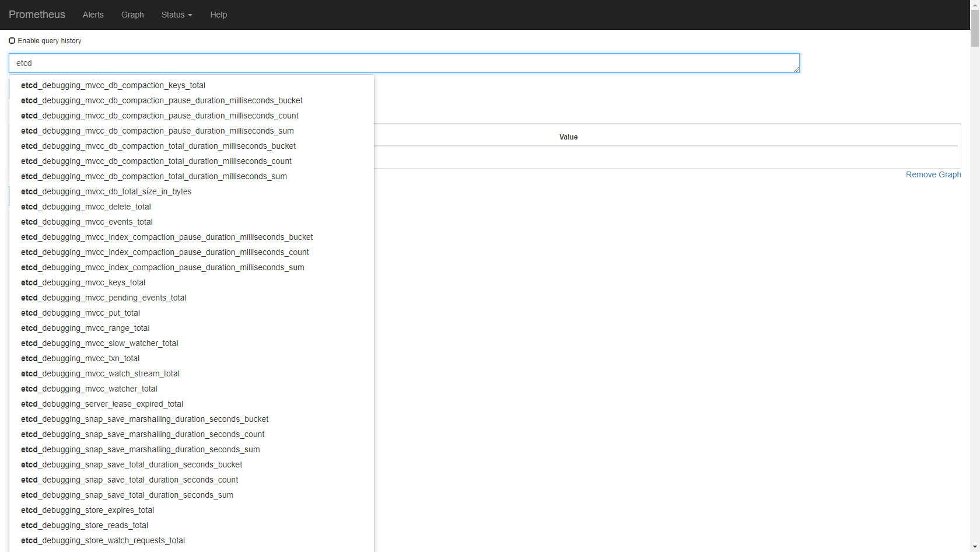
Task: Click the page scrollbar up arrow
Action: pyautogui.click(x=975, y=4)
